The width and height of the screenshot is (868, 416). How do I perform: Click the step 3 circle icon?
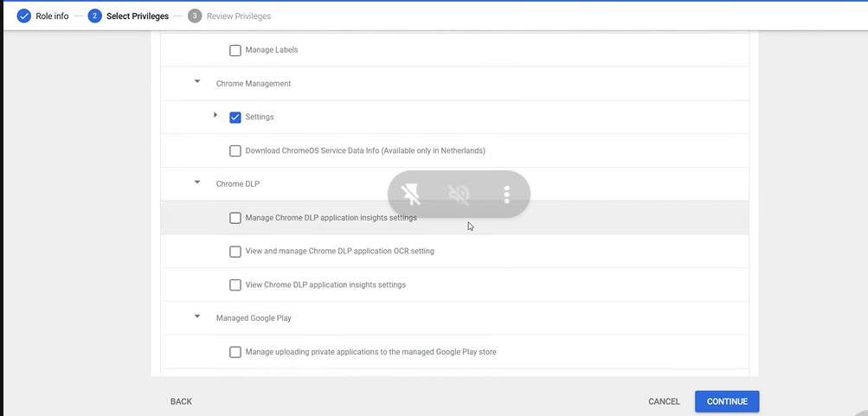click(x=195, y=16)
